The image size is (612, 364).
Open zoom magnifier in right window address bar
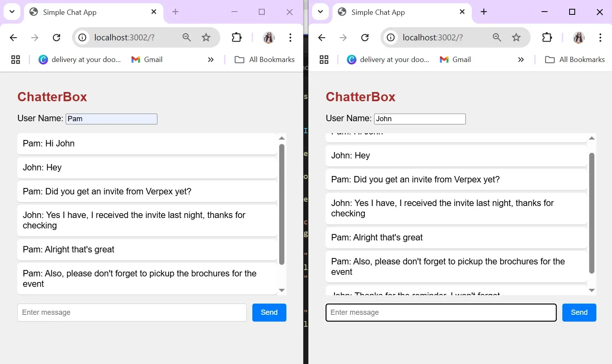pos(497,38)
